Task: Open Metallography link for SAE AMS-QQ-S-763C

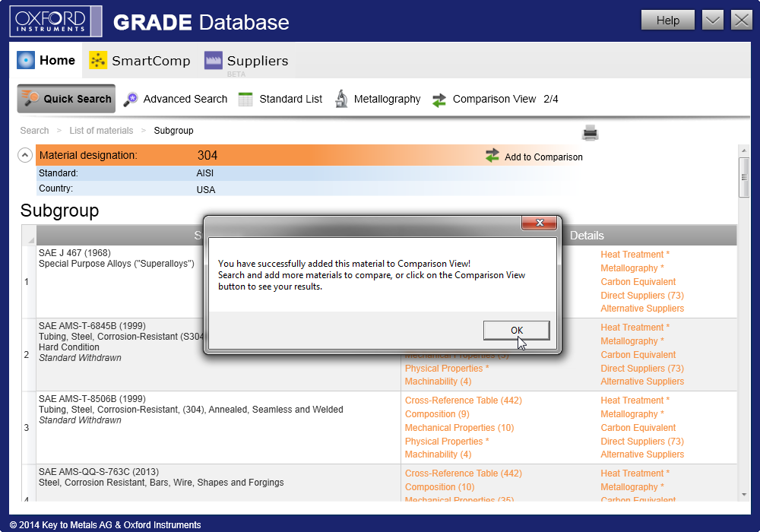Action: (x=632, y=487)
